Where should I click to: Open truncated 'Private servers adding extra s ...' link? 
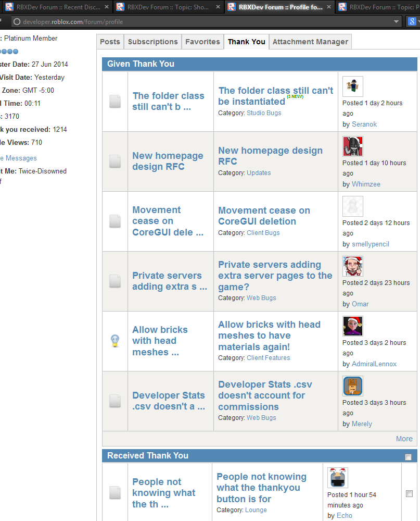point(170,281)
